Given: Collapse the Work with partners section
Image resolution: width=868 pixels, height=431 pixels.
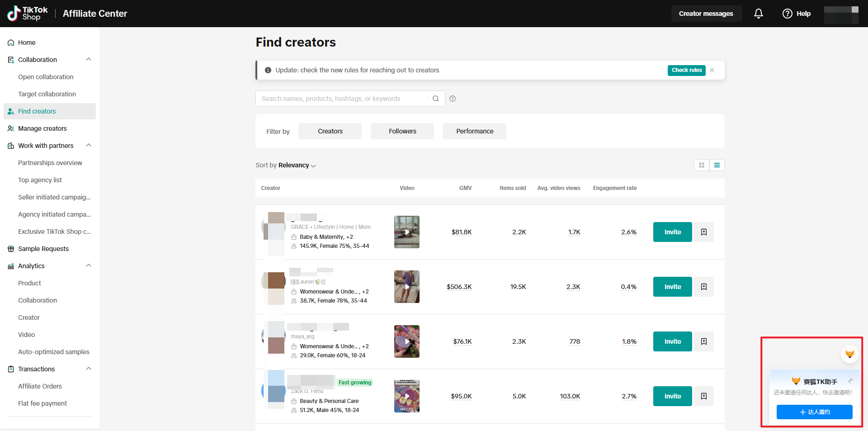Looking at the screenshot, I should pyautogui.click(x=89, y=145).
